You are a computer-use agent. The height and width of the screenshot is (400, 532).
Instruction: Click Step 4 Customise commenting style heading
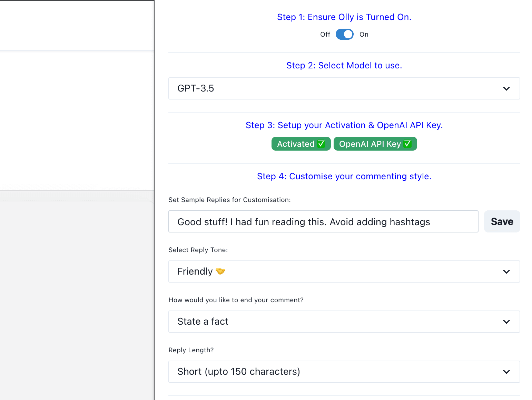coord(344,176)
